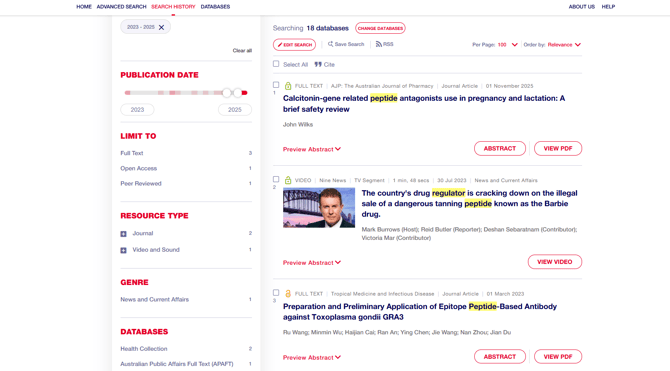The height and width of the screenshot is (371, 670).
Task: Click View Video button
Action: coord(555,262)
